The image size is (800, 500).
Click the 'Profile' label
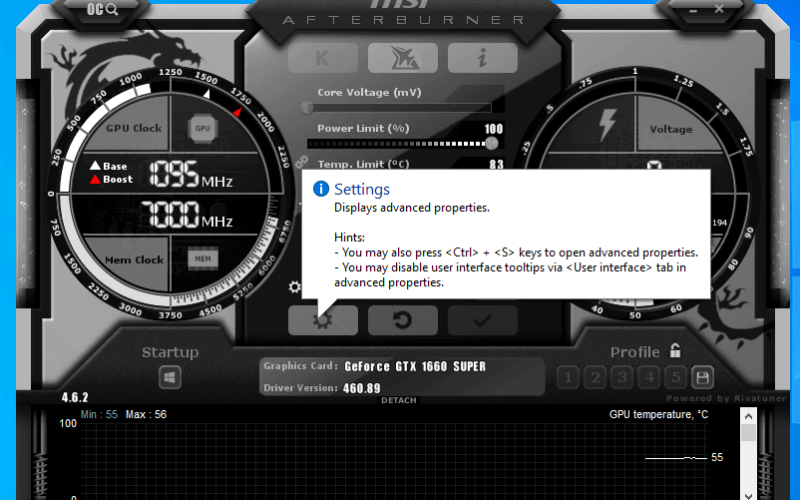(x=635, y=352)
